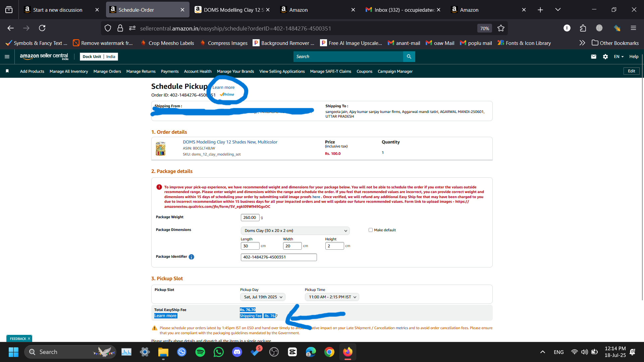Open WhatsApp from the taskbar
644x362 pixels.
pyautogui.click(x=219, y=352)
